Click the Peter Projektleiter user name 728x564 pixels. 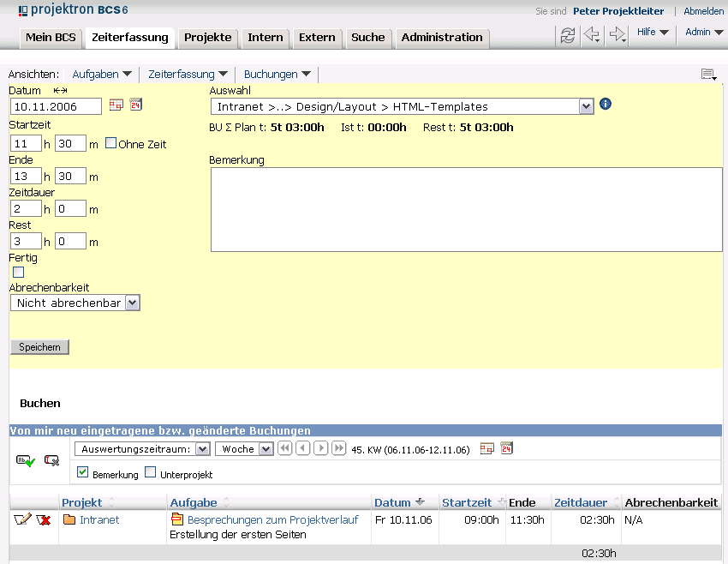coord(618,11)
